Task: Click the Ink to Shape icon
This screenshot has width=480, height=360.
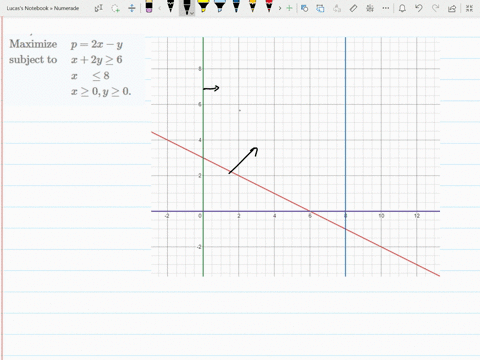Action: tap(320, 8)
